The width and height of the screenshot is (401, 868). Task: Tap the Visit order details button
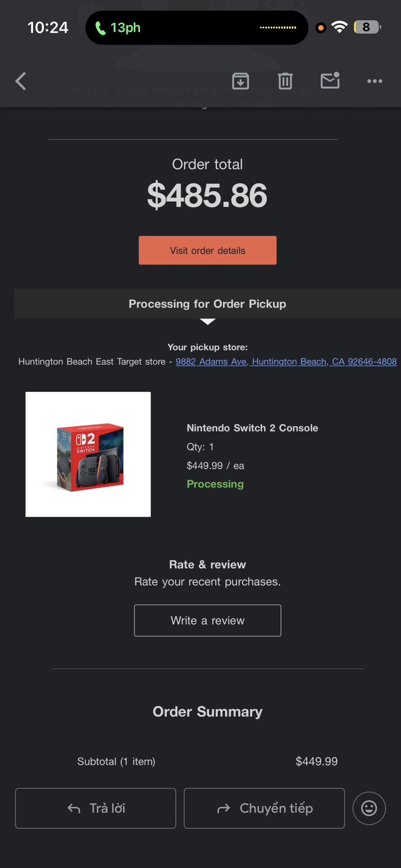(207, 250)
